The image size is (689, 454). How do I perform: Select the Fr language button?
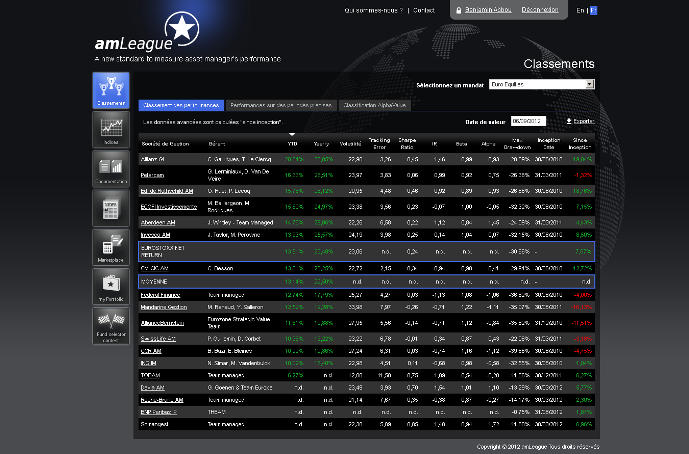pos(593,10)
